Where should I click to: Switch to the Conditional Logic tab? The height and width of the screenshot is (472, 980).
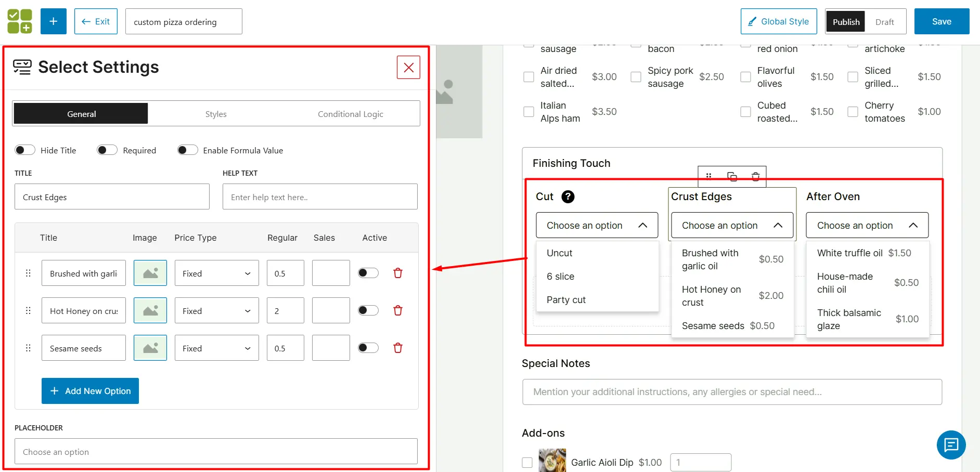tap(350, 113)
